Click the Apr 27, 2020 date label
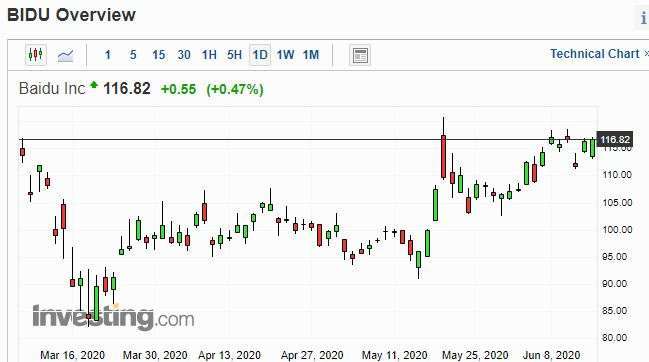Viewport: 649px width, 362px height. pyautogui.click(x=312, y=355)
